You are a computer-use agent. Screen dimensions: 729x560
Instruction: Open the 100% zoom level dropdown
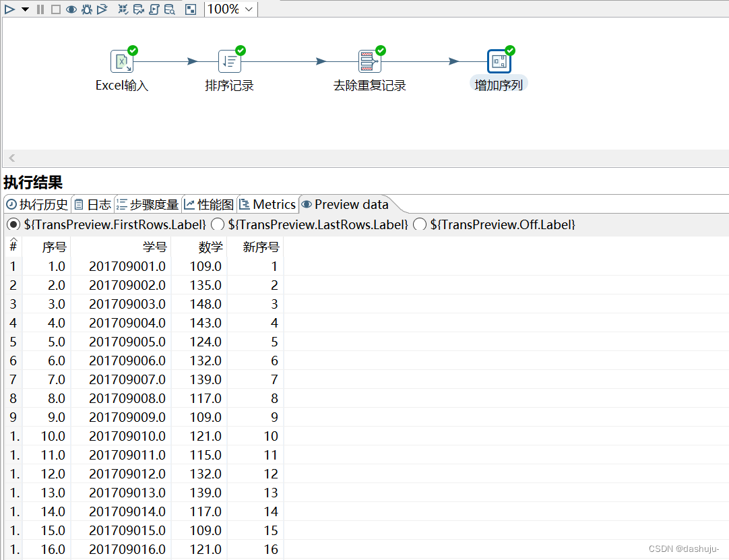pos(230,9)
